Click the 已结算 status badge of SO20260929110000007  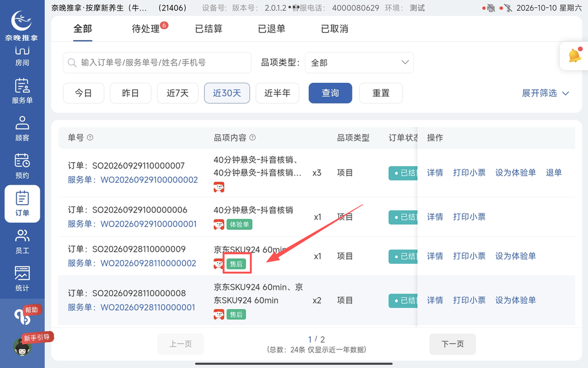[403, 173]
